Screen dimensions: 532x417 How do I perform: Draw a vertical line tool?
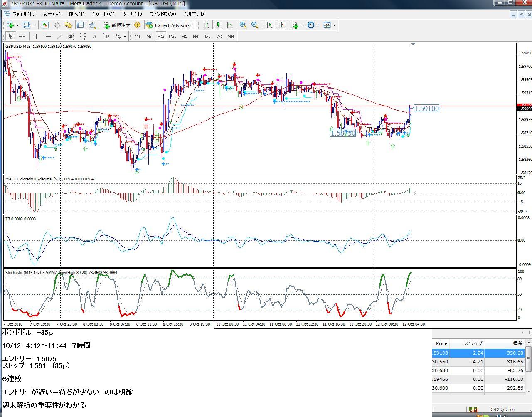tap(37, 36)
